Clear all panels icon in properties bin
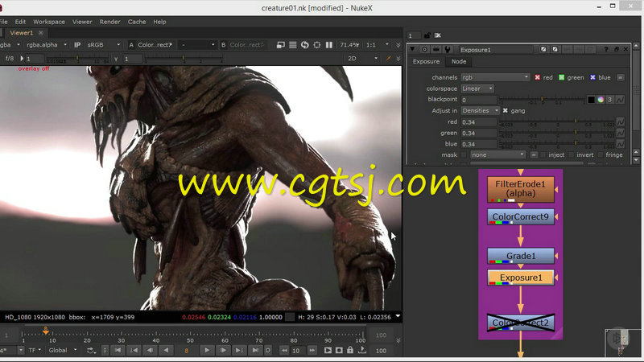The height and width of the screenshot is (362, 644). point(438,35)
